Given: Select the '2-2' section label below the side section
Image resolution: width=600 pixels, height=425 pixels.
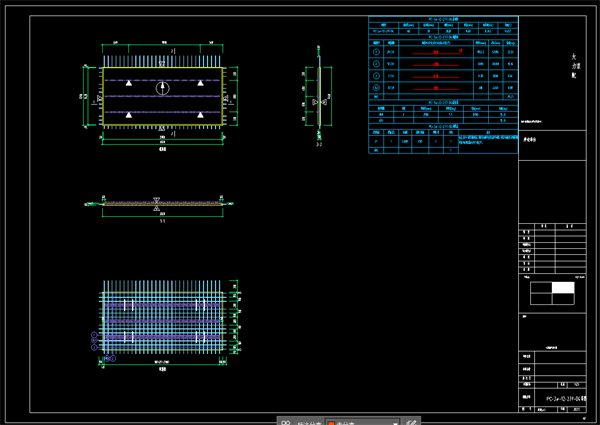Looking at the screenshot, I should point(319,144).
